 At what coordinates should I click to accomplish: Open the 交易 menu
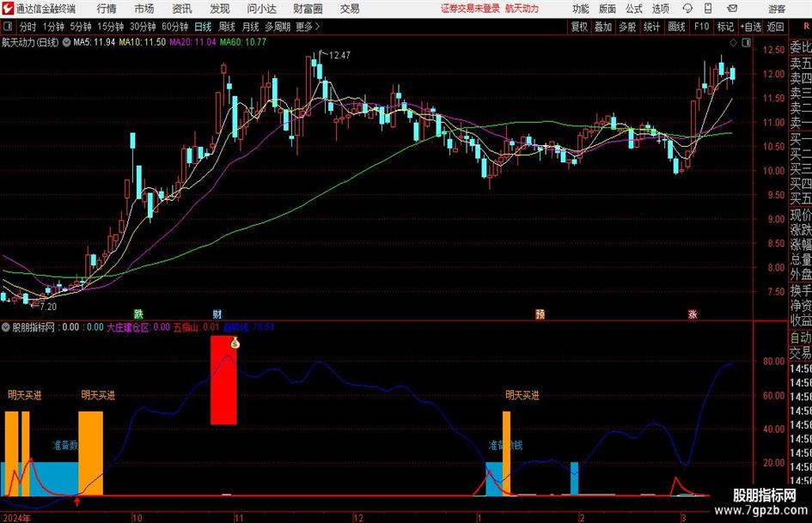[350, 9]
